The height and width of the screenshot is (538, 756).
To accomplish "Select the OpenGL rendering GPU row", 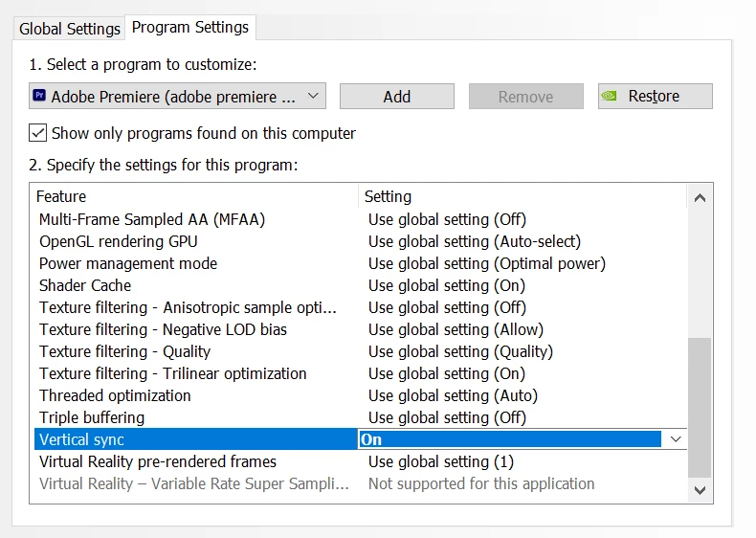I will [360, 241].
